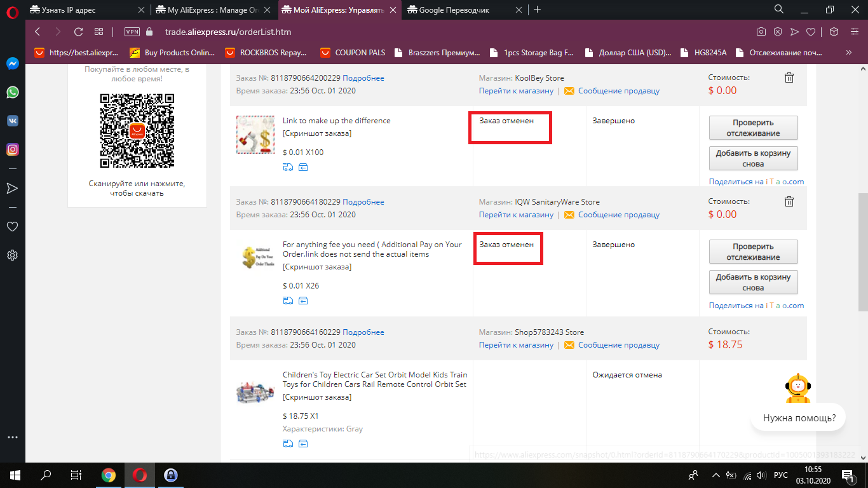Screen dimensions: 868x488
Task: Open Opera settings gear in sidebar
Action: click(12, 255)
